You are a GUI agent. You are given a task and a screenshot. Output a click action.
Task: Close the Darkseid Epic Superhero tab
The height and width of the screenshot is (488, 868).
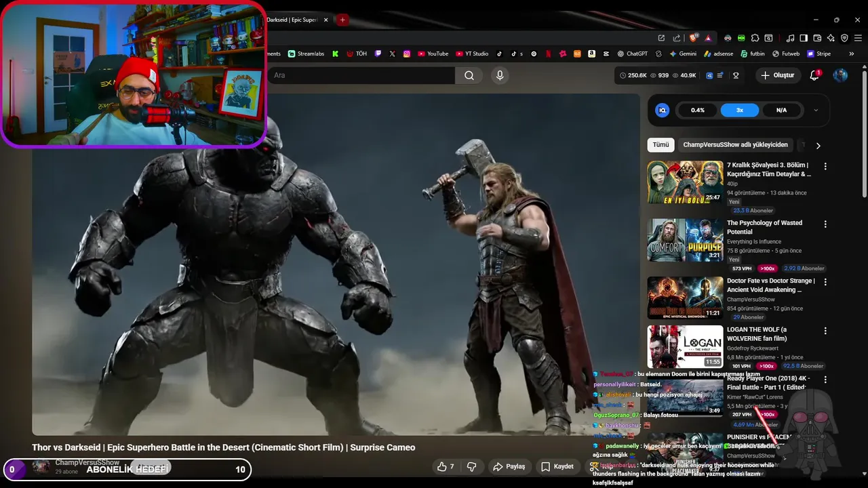click(x=325, y=20)
